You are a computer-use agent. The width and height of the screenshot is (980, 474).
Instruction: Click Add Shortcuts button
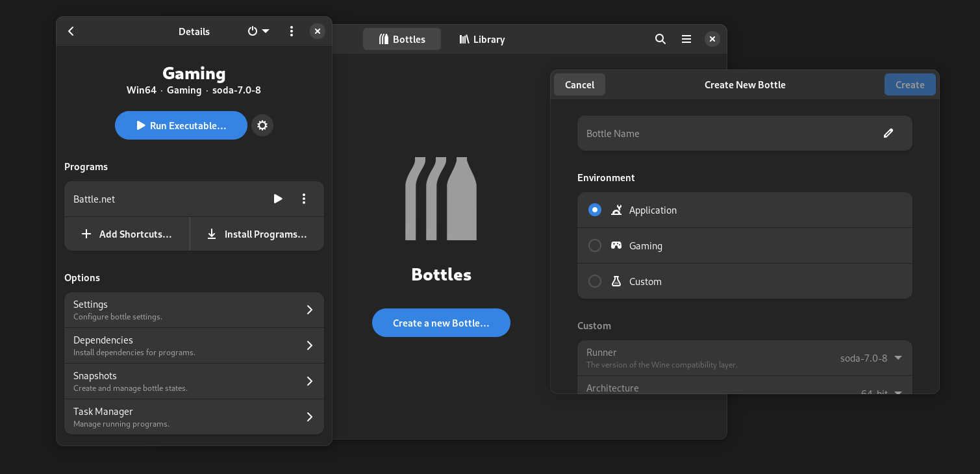click(x=127, y=234)
